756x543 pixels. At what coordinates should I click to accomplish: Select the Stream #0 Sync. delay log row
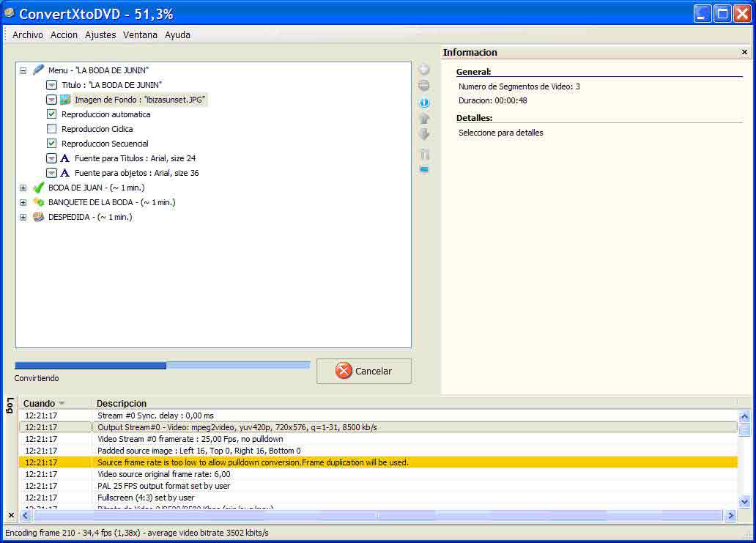378,415
